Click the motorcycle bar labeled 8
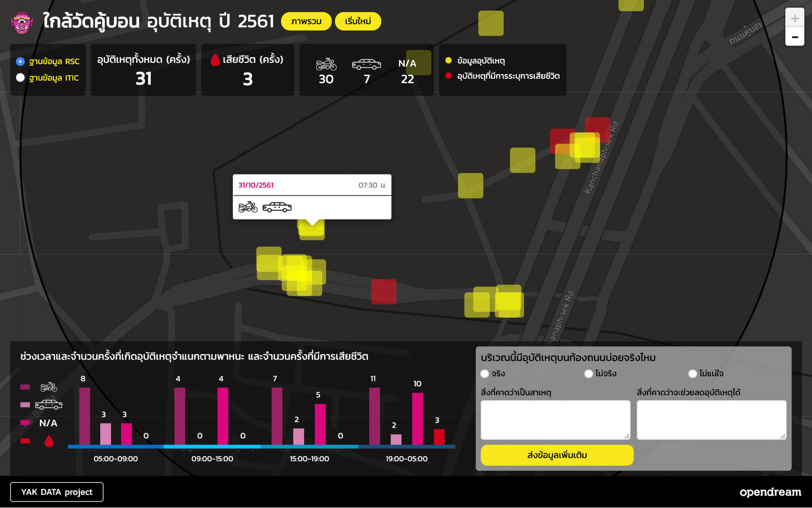This screenshot has width=812, height=508. coord(85,416)
